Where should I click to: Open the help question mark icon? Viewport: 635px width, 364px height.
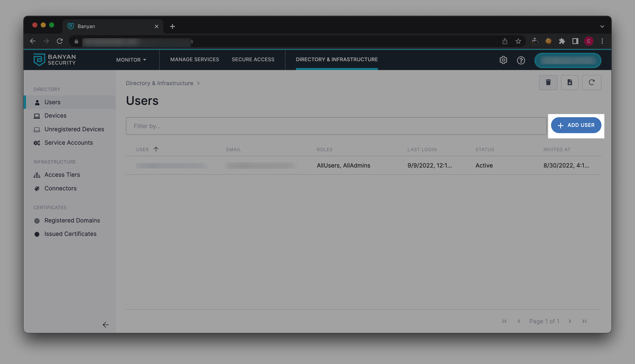tap(521, 60)
